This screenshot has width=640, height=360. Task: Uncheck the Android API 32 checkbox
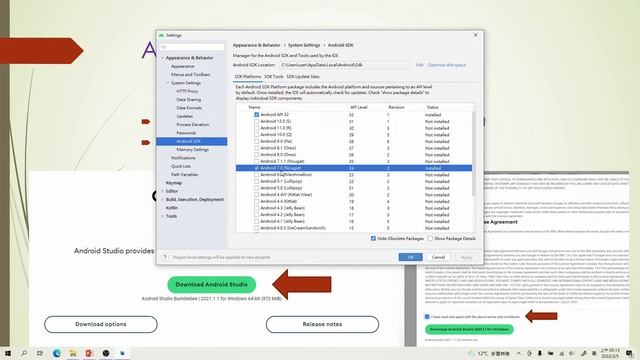[256, 115]
